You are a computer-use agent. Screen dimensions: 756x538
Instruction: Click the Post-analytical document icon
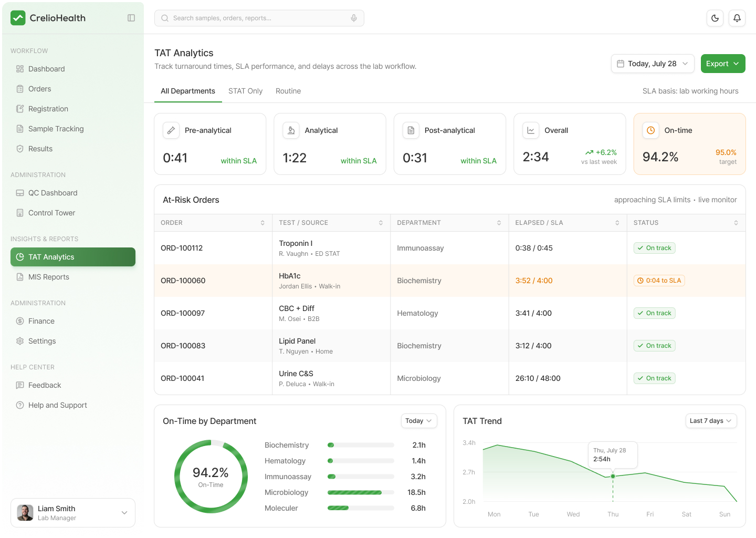(x=411, y=130)
